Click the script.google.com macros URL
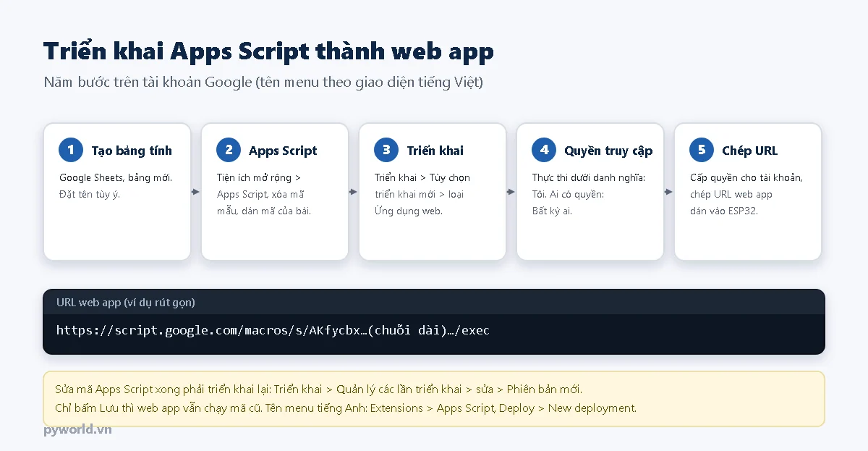Screen dimensions: 868x451 [273, 330]
